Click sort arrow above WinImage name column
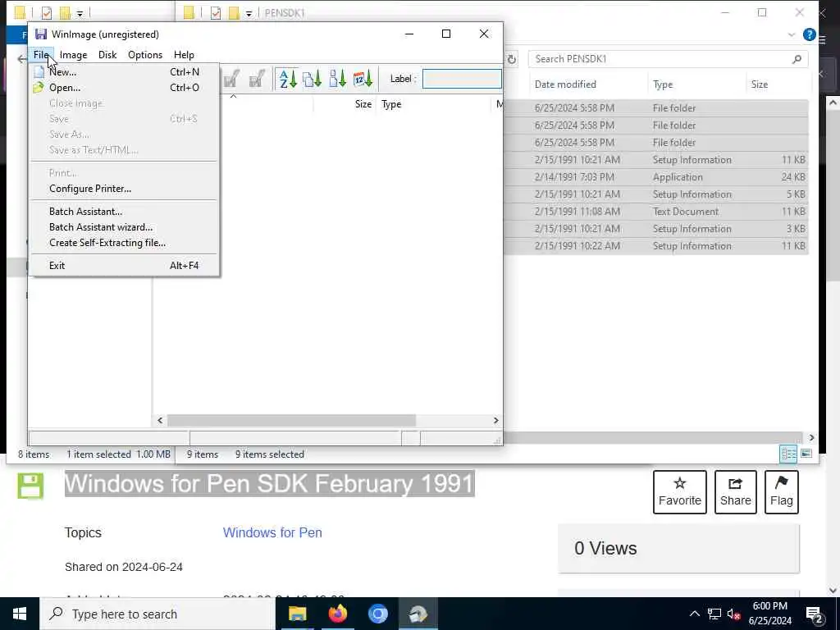This screenshot has height=630, width=840. (x=233, y=97)
